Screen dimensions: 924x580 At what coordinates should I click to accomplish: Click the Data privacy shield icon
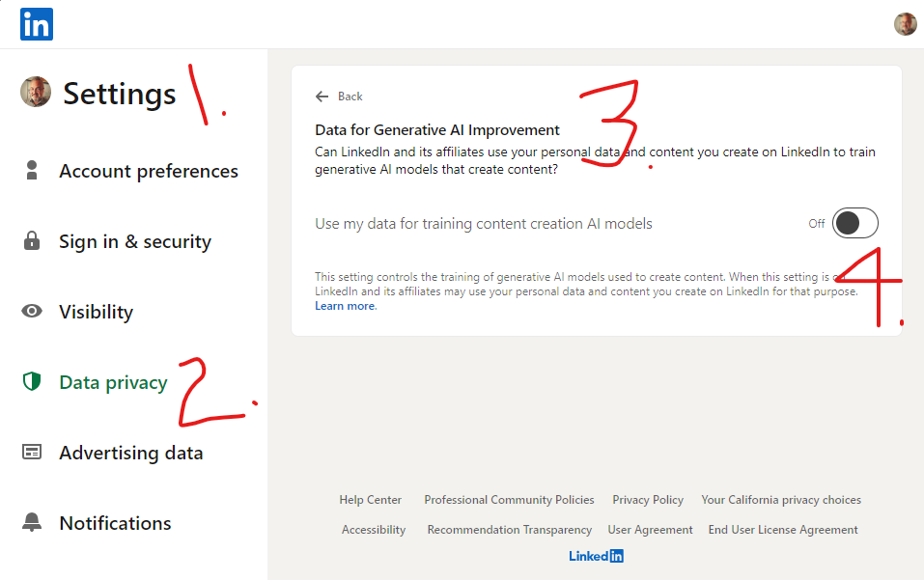coord(32,381)
